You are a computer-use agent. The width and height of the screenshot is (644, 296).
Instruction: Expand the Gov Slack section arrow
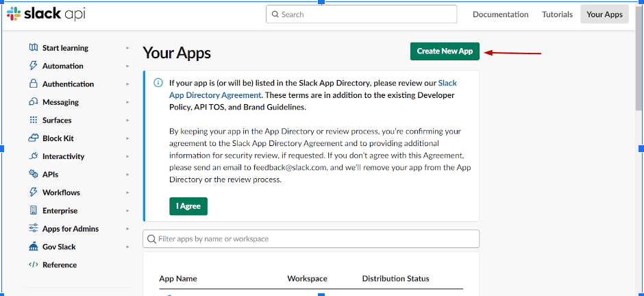click(x=127, y=247)
